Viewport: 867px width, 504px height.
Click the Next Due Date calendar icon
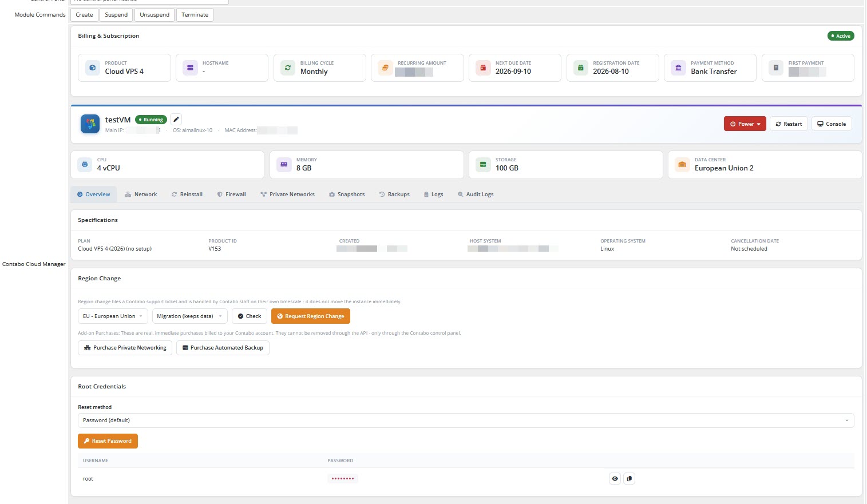pyautogui.click(x=483, y=68)
